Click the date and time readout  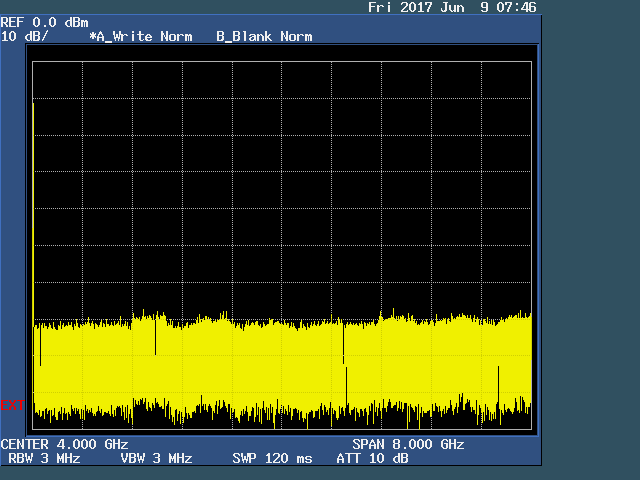(x=452, y=7)
